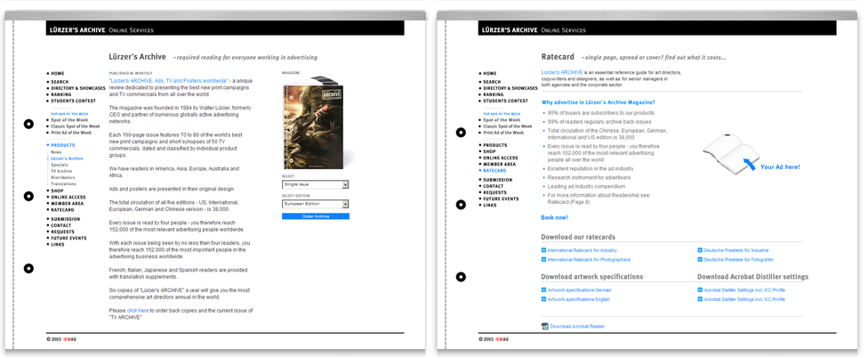Open the International Ratecard for Industry link

pos(582,250)
